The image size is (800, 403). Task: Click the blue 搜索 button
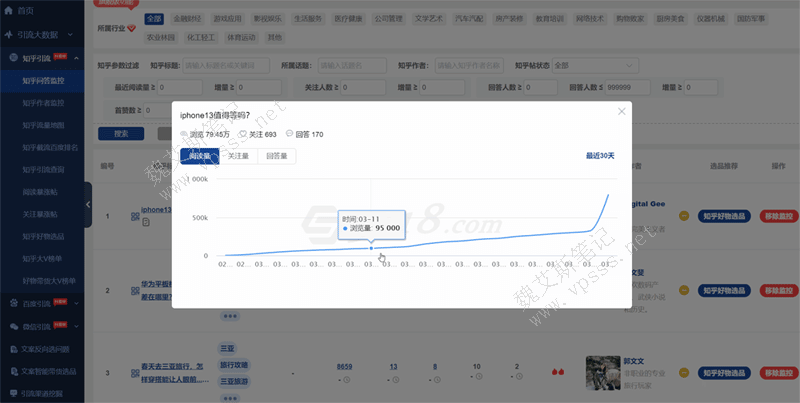(121, 134)
